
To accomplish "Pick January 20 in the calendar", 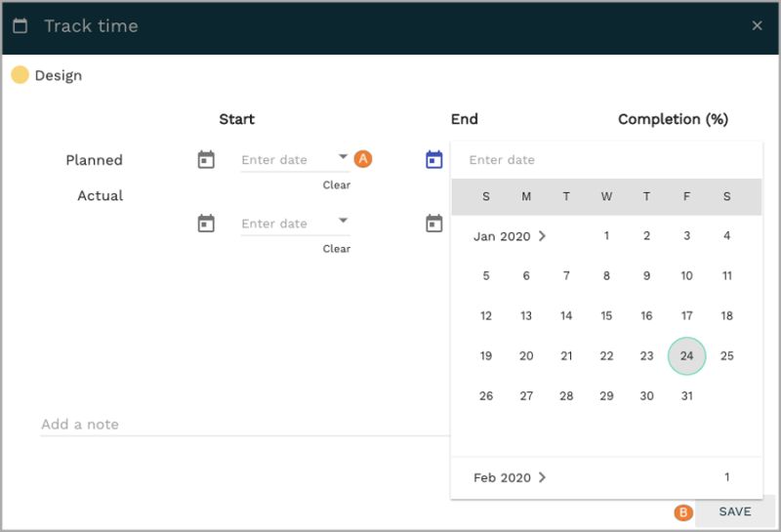I will coord(526,355).
